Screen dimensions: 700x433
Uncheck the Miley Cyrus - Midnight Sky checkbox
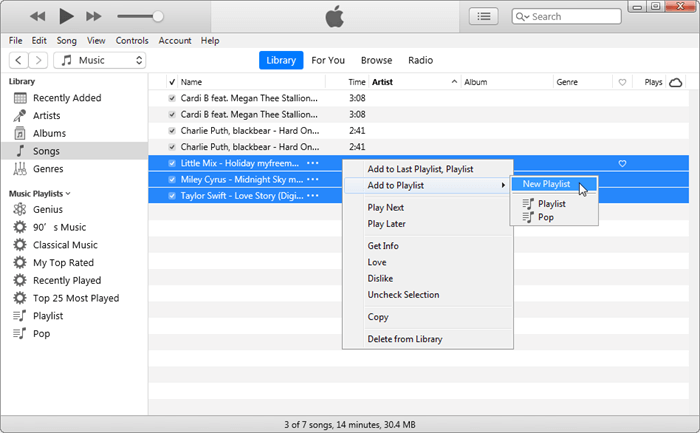[x=172, y=179]
